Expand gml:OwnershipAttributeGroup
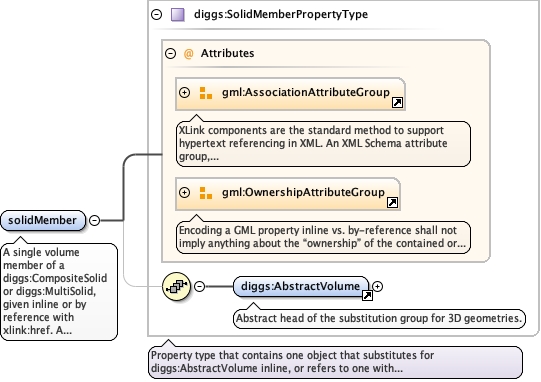The image size is (541, 382). coord(185,192)
